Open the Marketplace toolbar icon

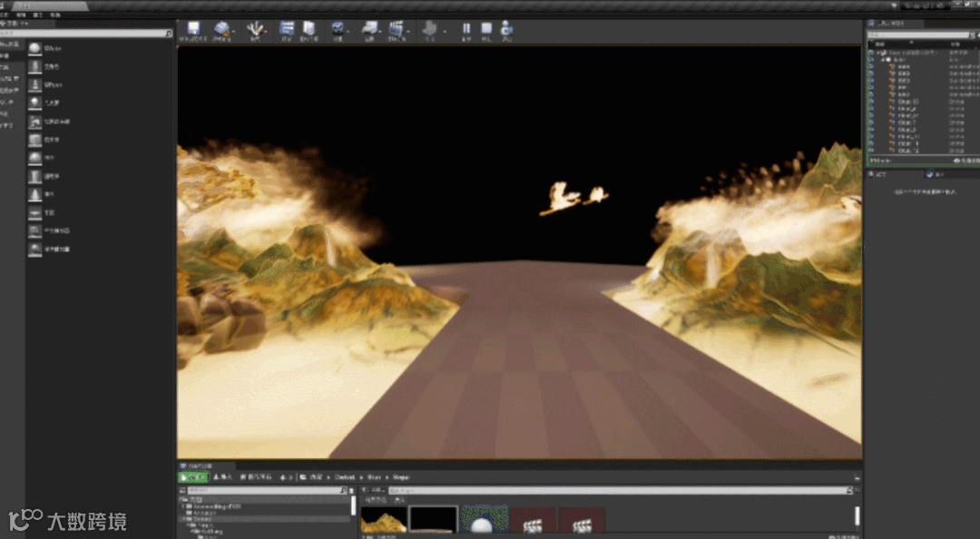309,29
